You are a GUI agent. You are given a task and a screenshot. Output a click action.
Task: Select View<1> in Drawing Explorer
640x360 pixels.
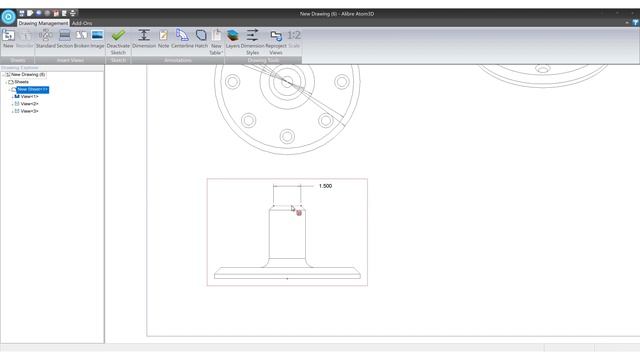pos(29,97)
